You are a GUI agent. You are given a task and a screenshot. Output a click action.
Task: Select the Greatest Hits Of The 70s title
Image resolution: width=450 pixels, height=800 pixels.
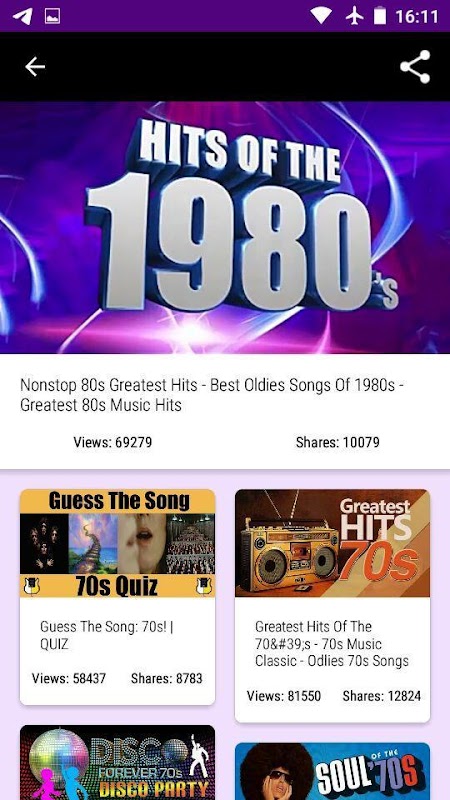332,643
